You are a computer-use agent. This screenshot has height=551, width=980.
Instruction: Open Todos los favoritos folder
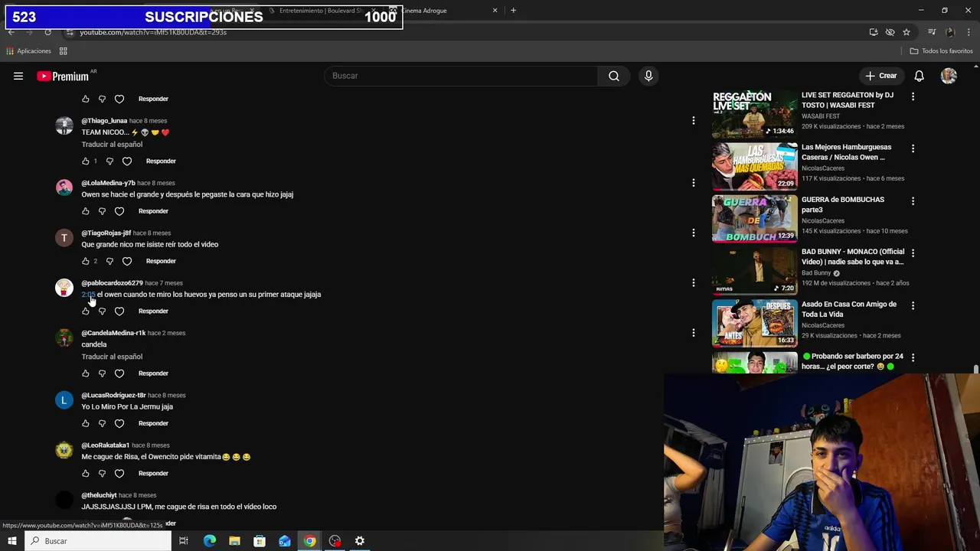coord(941,51)
